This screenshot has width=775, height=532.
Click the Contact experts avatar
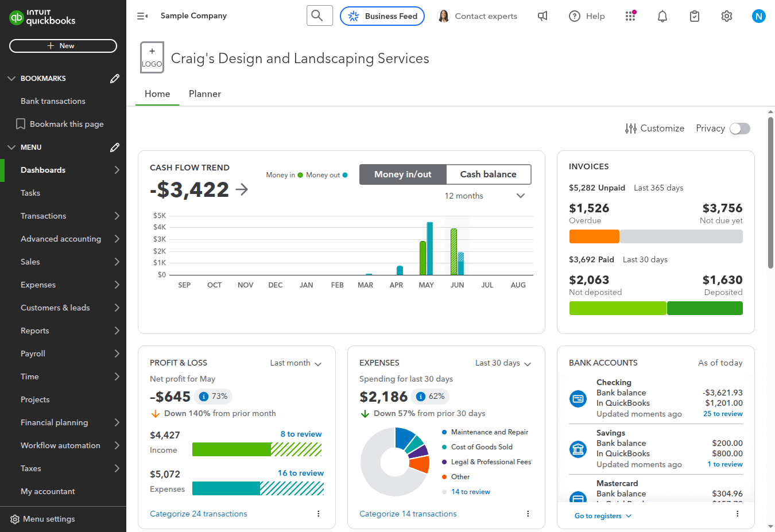(x=443, y=16)
